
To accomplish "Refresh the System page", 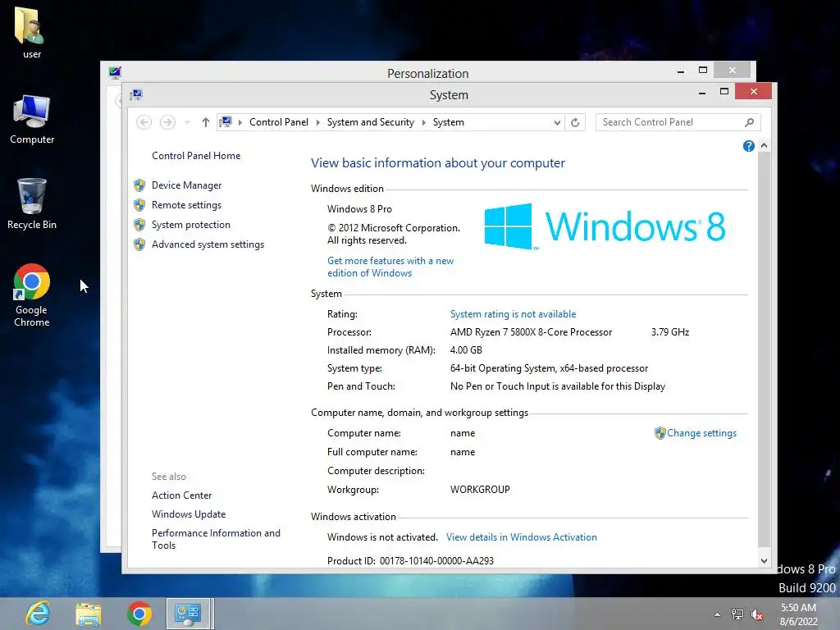I will (x=575, y=123).
